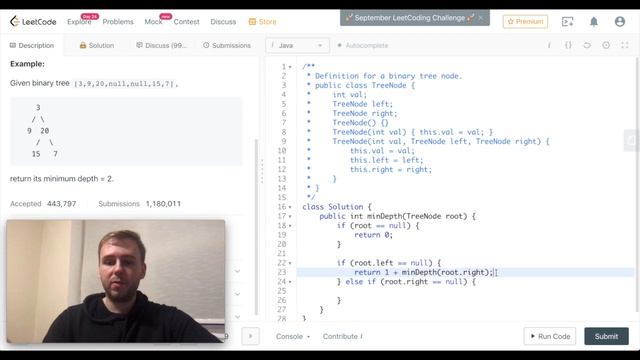This screenshot has height=360, width=640.
Task: Open the September LeetCoding Challenge banner
Action: (410, 18)
